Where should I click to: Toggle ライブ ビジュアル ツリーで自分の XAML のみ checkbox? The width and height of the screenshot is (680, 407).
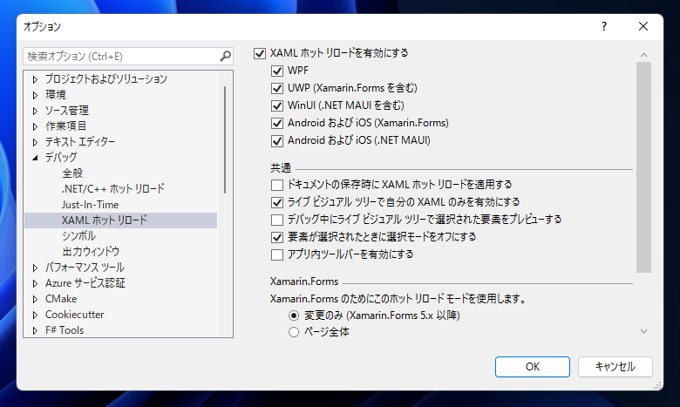click(277, 202)
